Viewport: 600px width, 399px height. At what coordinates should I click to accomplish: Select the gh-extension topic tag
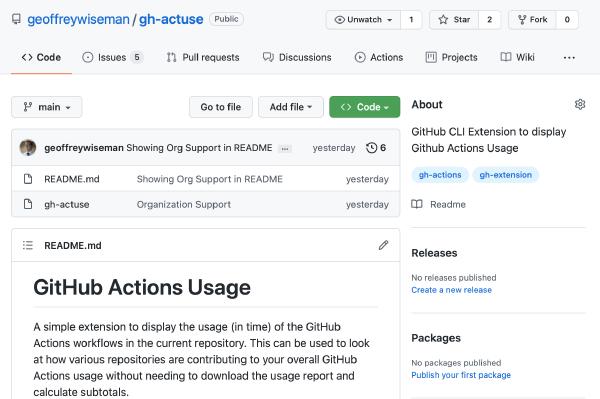point(505,175)
